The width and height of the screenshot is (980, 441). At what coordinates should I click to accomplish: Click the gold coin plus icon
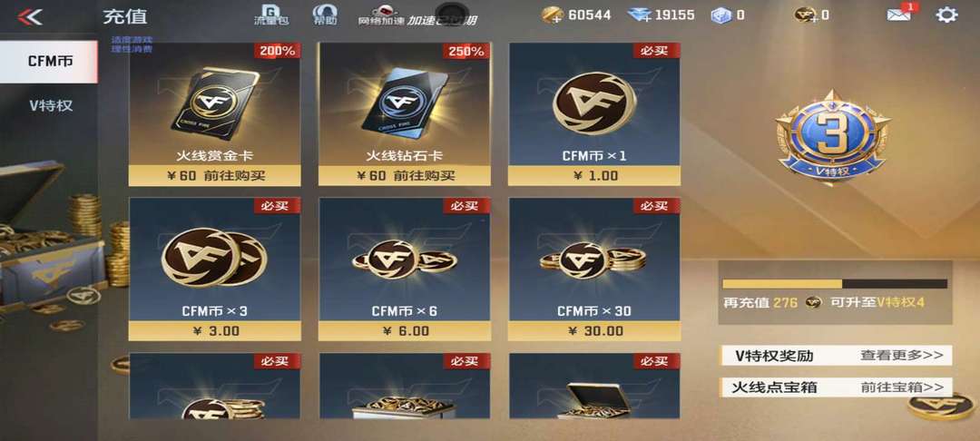[552, 15]
